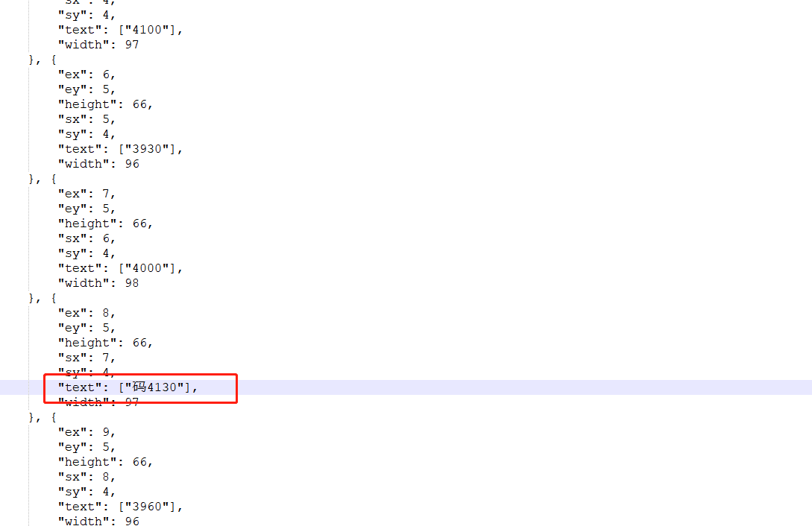This screenshot has width=812, height=526.
Task: Select the "sx": 8 line
Action: point(86,477)
